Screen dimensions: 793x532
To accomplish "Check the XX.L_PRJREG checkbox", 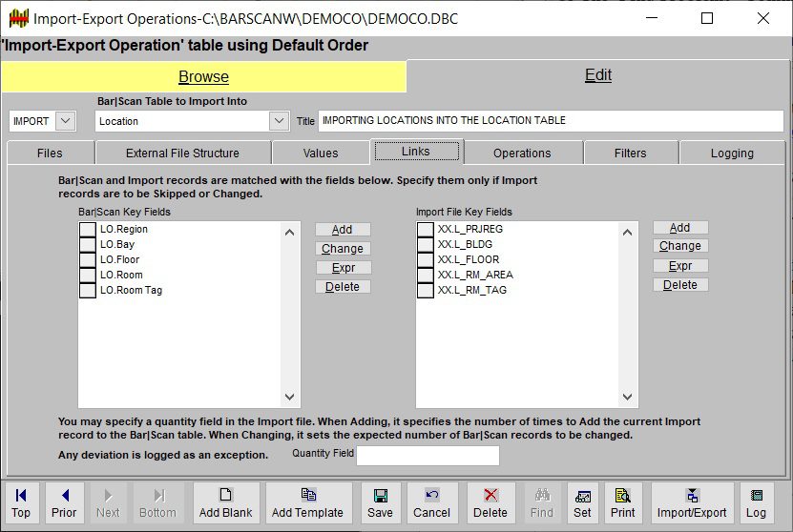I will [x=426, y=230].
